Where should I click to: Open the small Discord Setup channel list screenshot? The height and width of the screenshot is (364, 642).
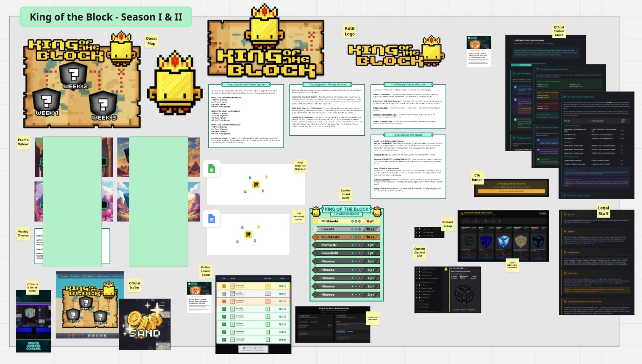(x=430, y=232)
